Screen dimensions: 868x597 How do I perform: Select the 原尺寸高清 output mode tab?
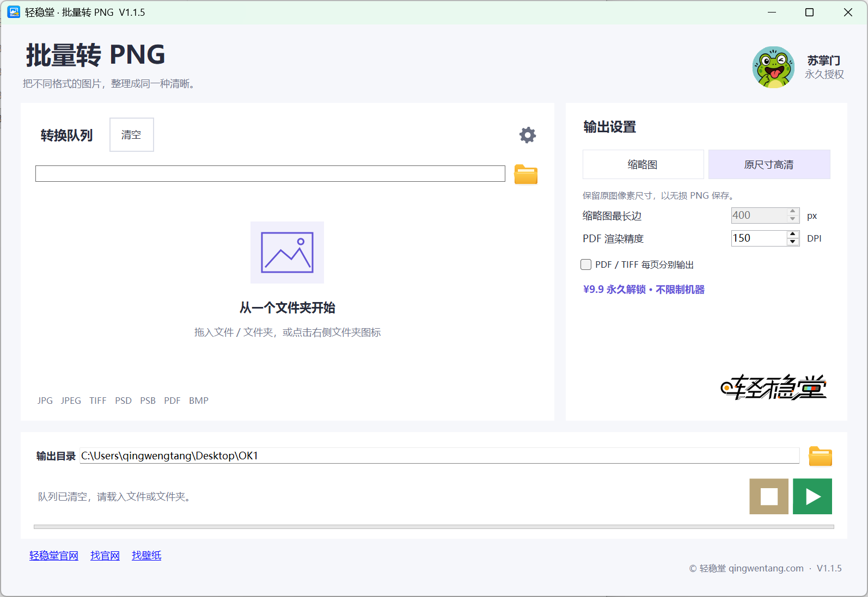tap(769, 164)
